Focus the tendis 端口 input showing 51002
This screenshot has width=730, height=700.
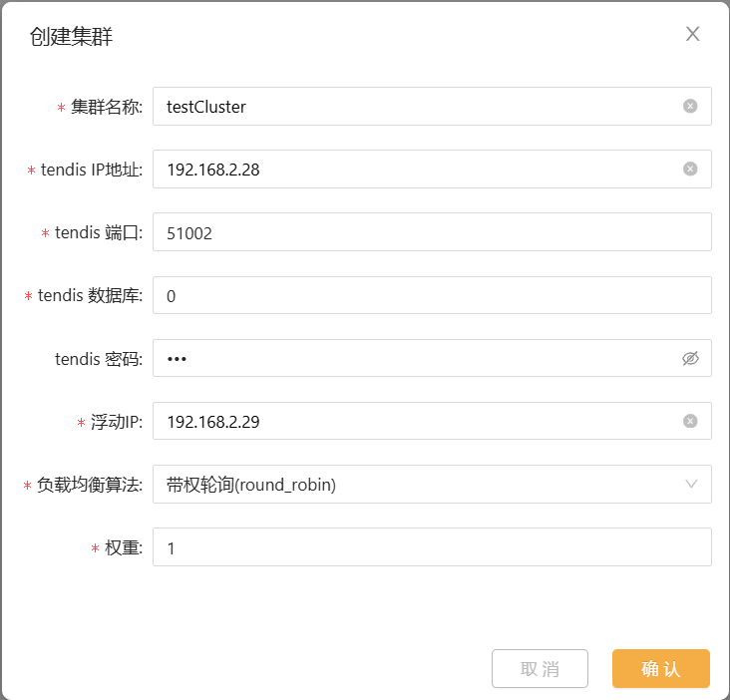tap(432, 231)
